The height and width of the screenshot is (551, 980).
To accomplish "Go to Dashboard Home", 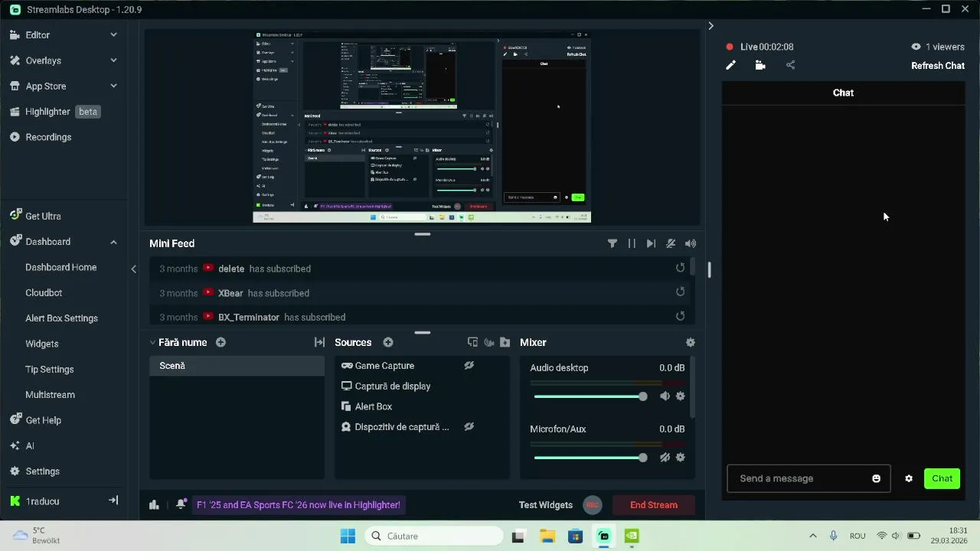I will pos(61,267).
